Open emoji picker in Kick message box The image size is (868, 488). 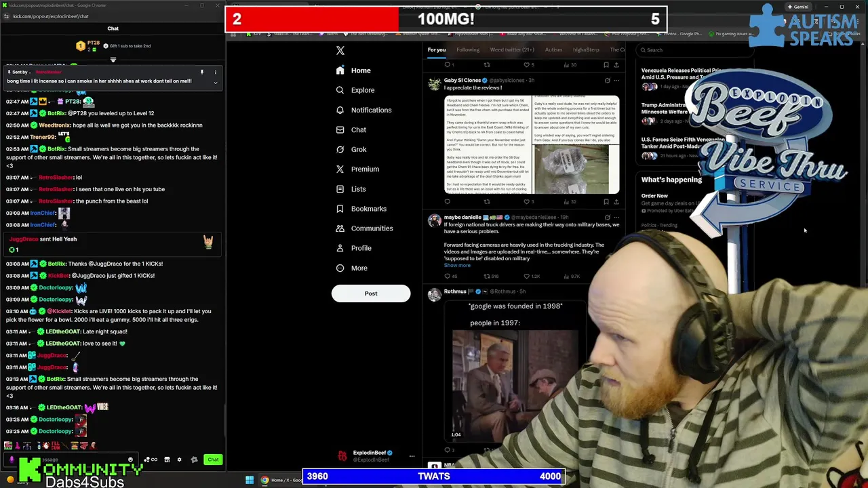[130, 460]
